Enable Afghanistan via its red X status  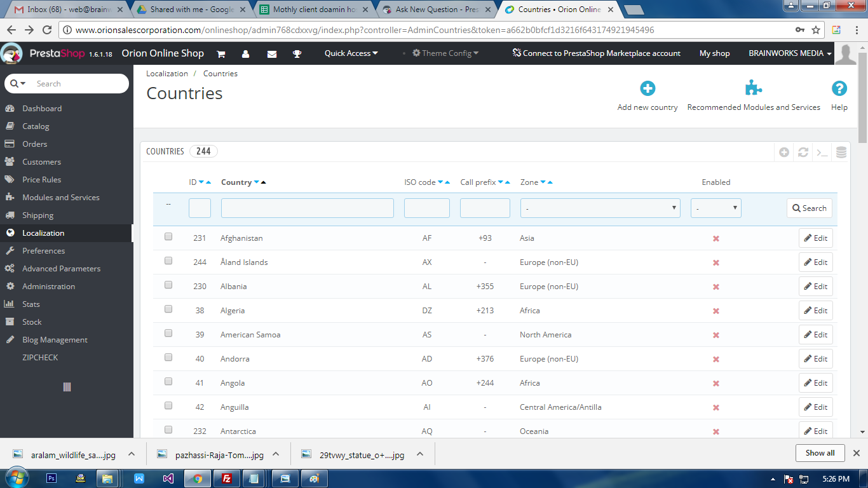click(x=716, y=238)
